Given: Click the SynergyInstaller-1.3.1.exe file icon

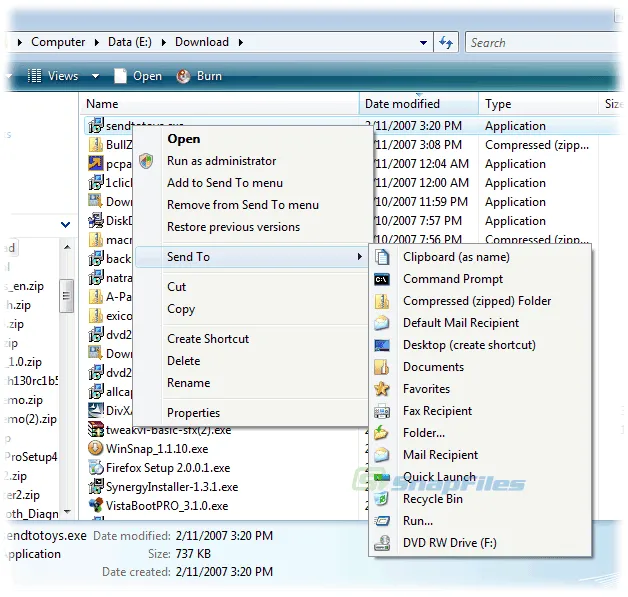Looking at the screenshot, I should [x=96, y=486].
